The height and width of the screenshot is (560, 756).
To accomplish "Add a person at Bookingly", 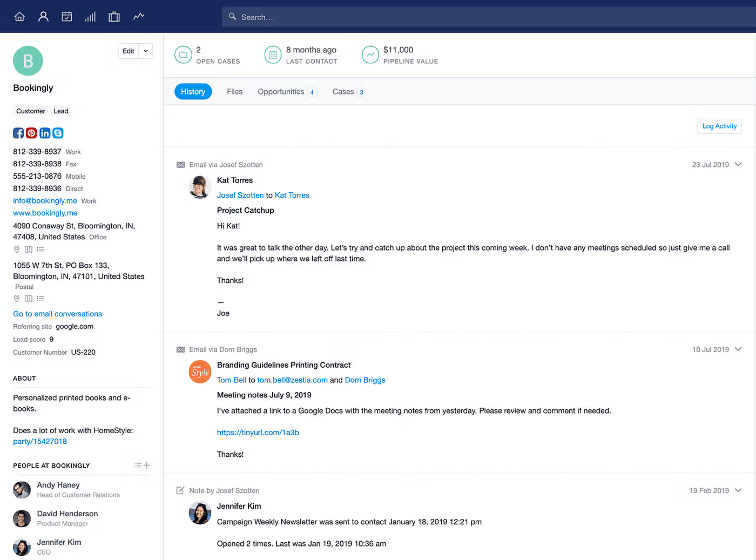I will coord(147,465).
